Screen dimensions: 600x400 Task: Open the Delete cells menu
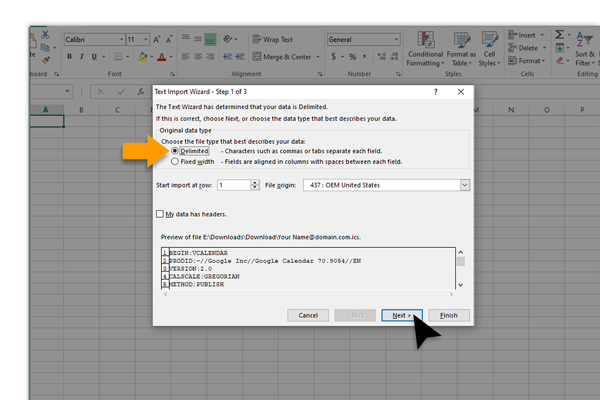pyautogui.click(x=527, y=48)
